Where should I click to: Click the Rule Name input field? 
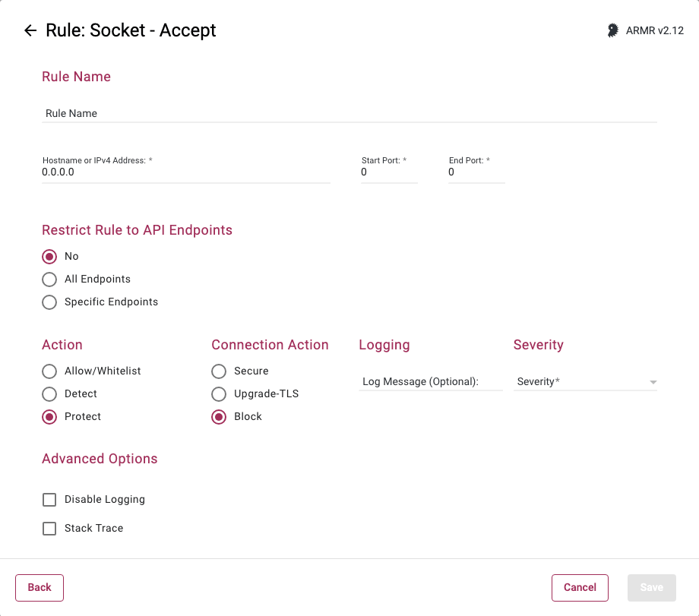click(x=349, y=113)
